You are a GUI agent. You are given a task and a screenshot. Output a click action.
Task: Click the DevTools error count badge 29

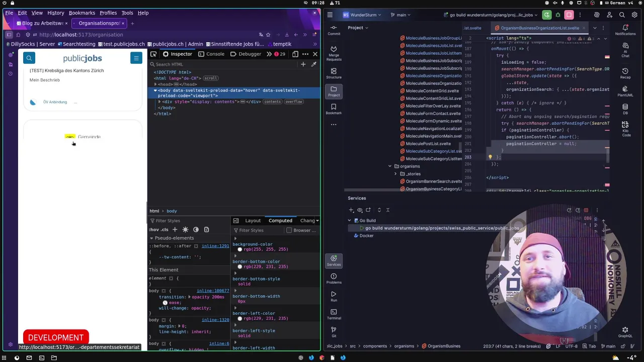point(280,54)
